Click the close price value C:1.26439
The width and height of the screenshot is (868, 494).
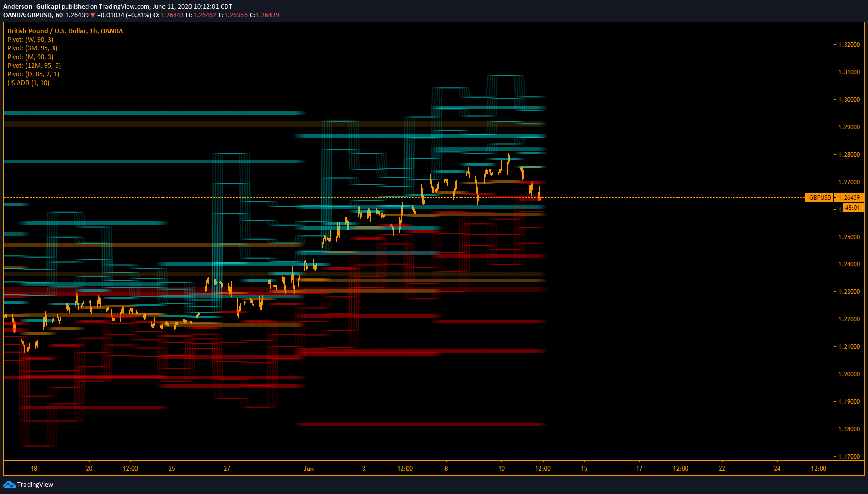(x=264, y=15)
